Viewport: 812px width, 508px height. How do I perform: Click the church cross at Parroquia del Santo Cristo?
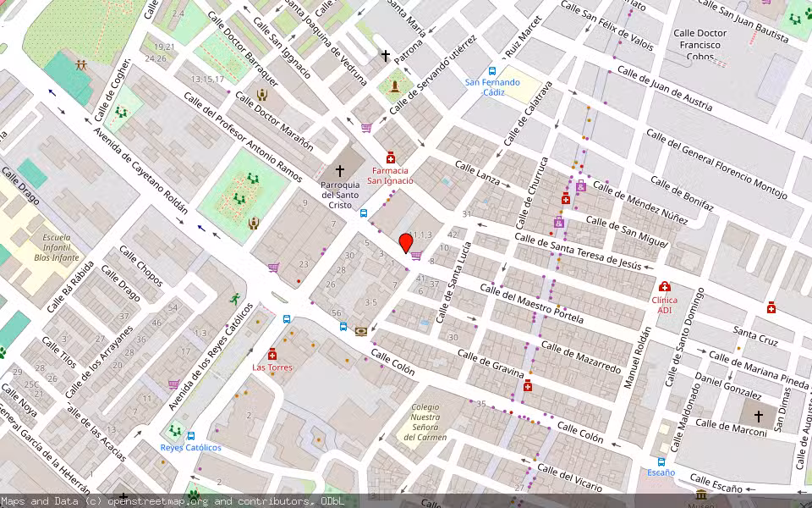(x=340, y=169)
